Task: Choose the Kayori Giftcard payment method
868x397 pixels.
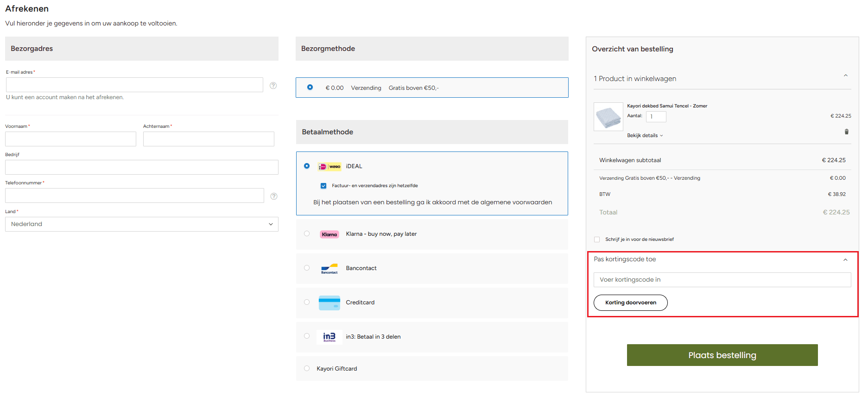Action: (x=307, y=369)
